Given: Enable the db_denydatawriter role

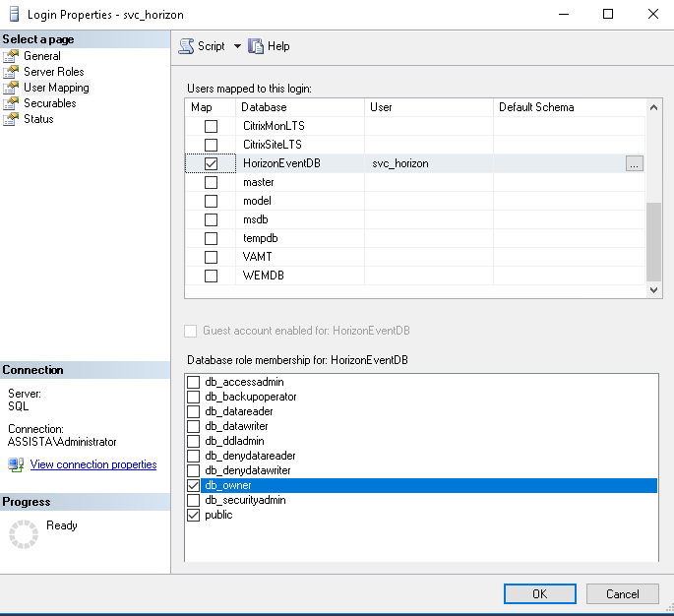Looking at the screenshot, I should pyautogui.click(x=194, y=470).
